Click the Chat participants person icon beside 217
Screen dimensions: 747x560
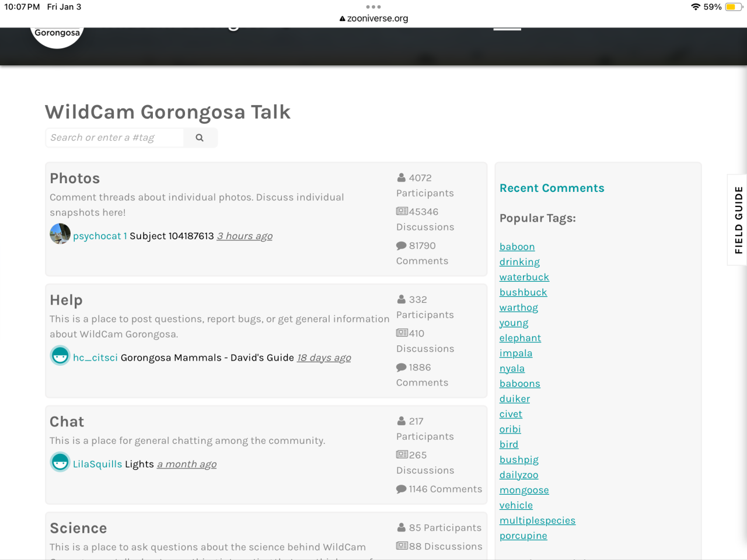tap(402, 421)
